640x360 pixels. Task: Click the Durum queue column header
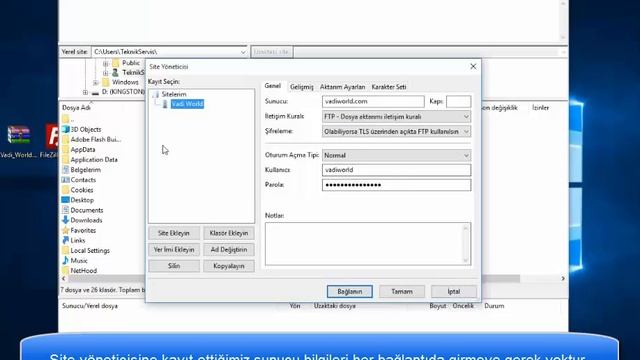494,306
